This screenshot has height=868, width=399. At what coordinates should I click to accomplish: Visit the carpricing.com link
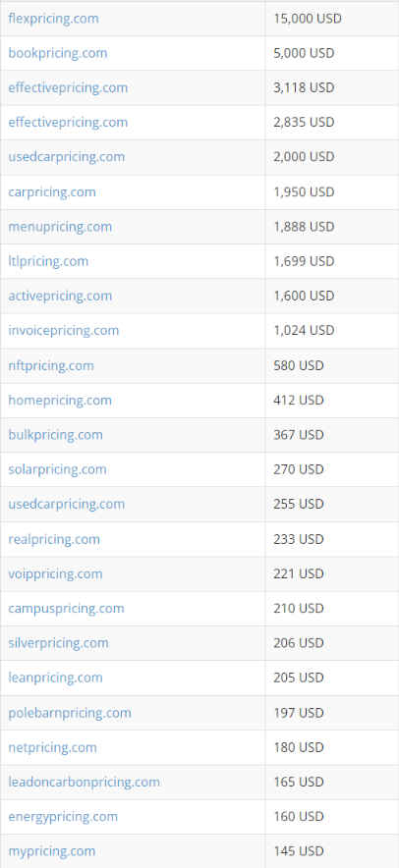52,192
